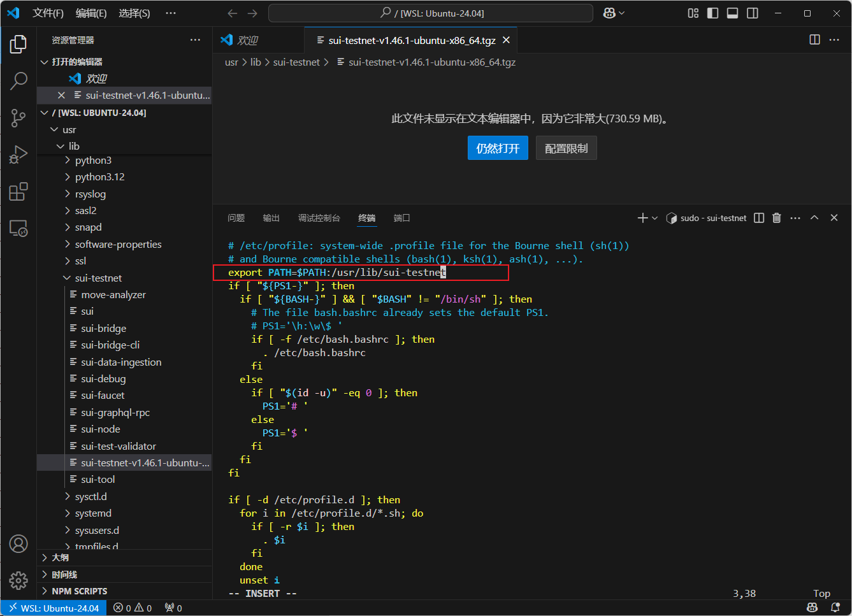Create a new terminal with plus icon
Viewport: 852px width, 616px height.
click(x=642, y=218)
